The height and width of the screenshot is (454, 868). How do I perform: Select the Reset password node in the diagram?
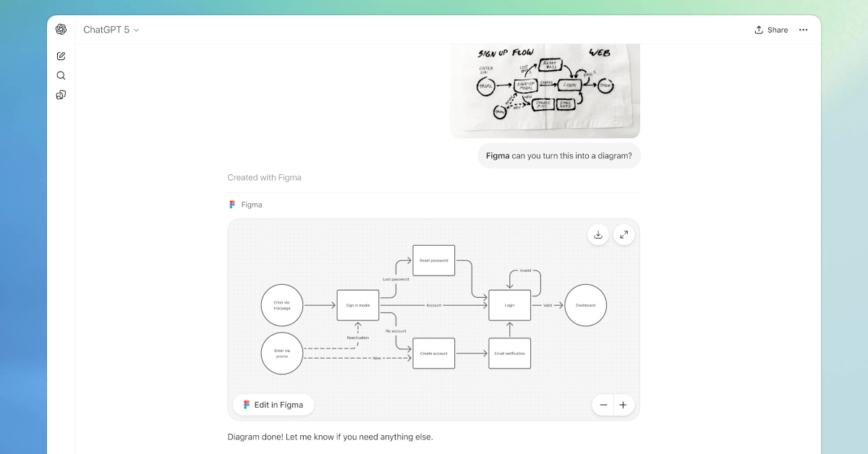pos(433,260)
